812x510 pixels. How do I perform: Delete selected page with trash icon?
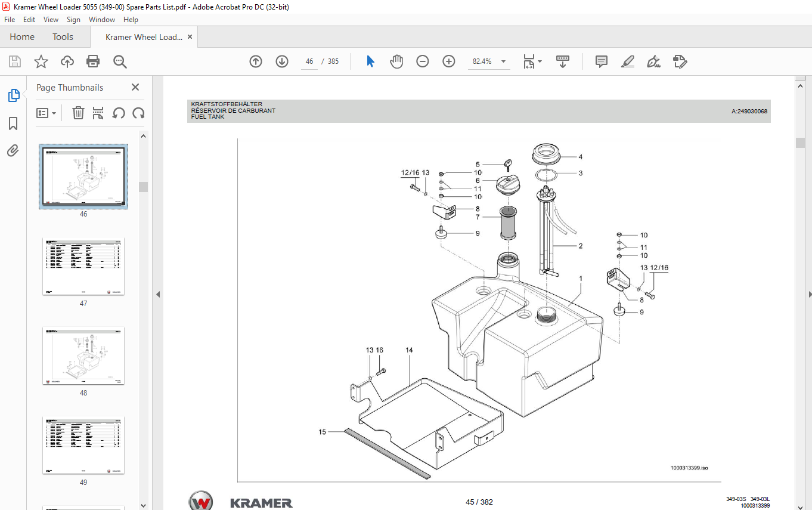click(x=78, y=113)
